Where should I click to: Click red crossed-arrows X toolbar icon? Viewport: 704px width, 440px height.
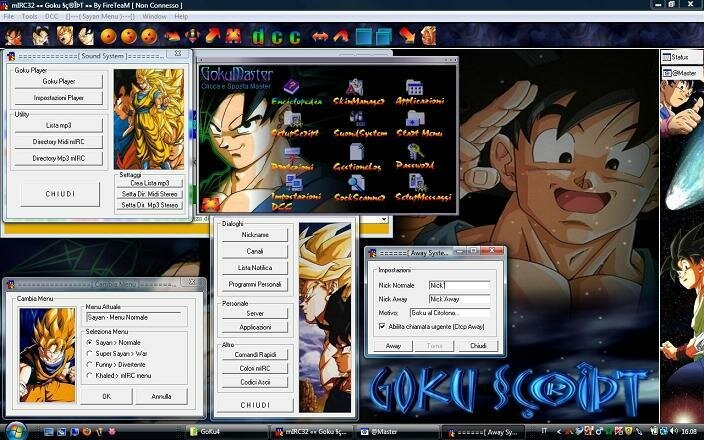tap(233, 35)
